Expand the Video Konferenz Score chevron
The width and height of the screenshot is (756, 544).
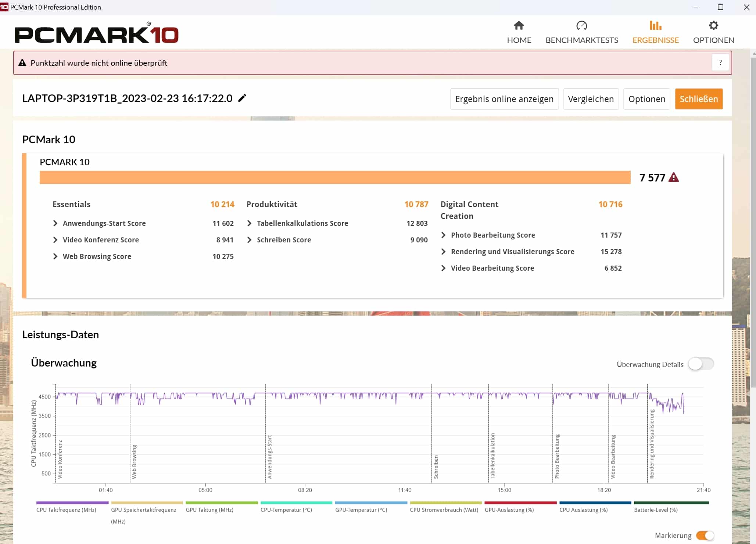tap(55, 240)
